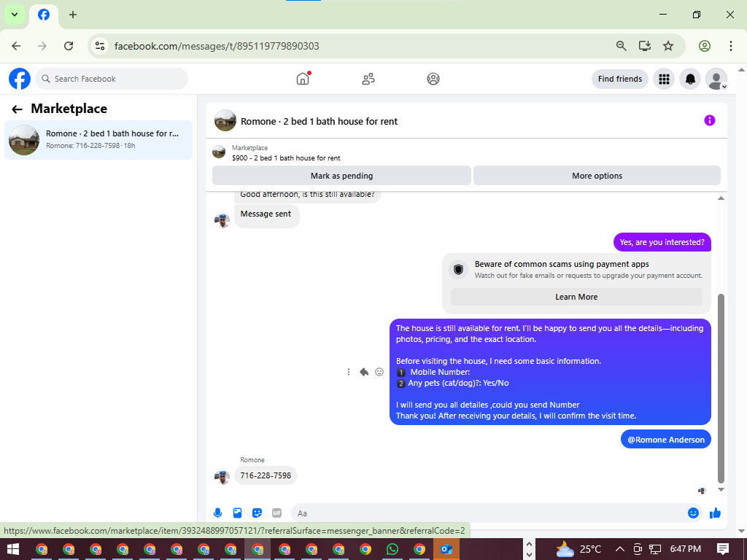Open the $900 Marketplace listing banner

(x=286, y=153)
